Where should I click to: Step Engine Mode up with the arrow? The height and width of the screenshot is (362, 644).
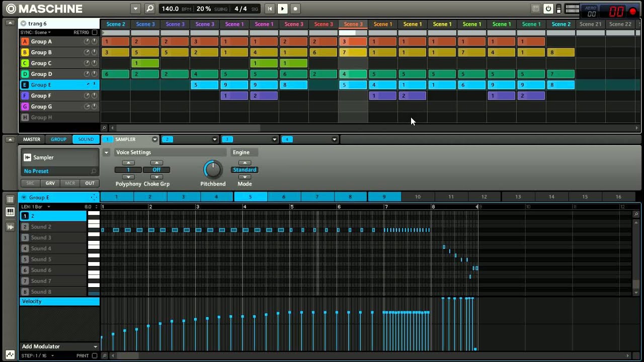point(245,163)
